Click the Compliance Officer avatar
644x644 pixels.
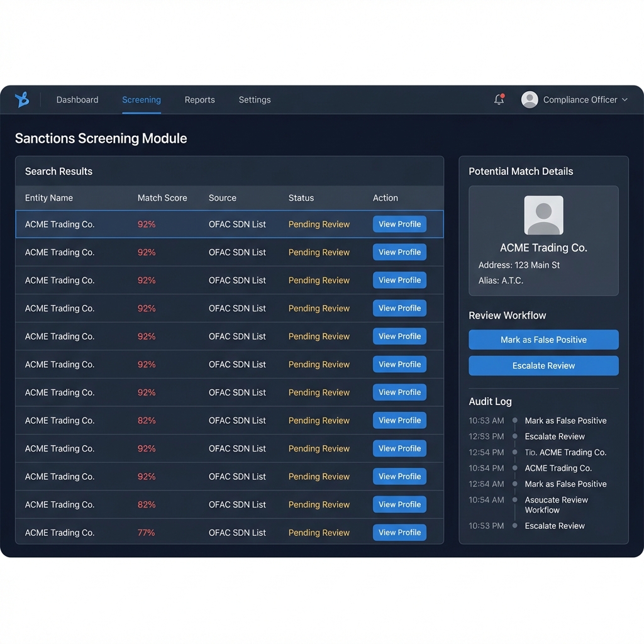click(529, 99)
